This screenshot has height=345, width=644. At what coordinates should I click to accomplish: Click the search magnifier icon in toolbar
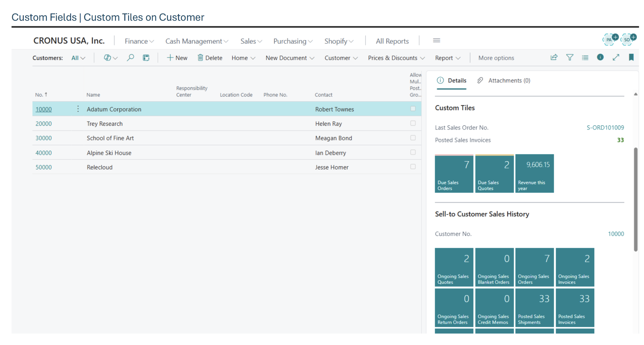pos(130,58)
